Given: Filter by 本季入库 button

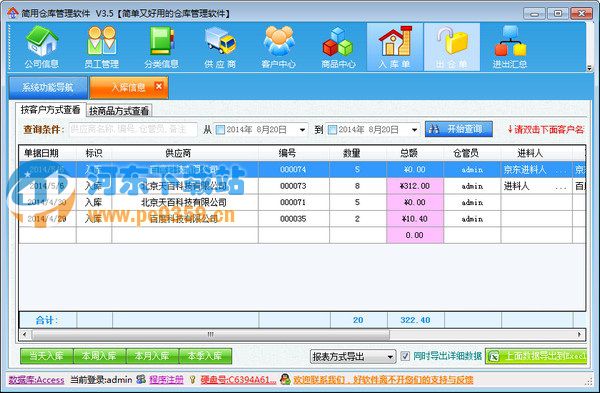Looking at the screenshot, I should tap(205, 356).
